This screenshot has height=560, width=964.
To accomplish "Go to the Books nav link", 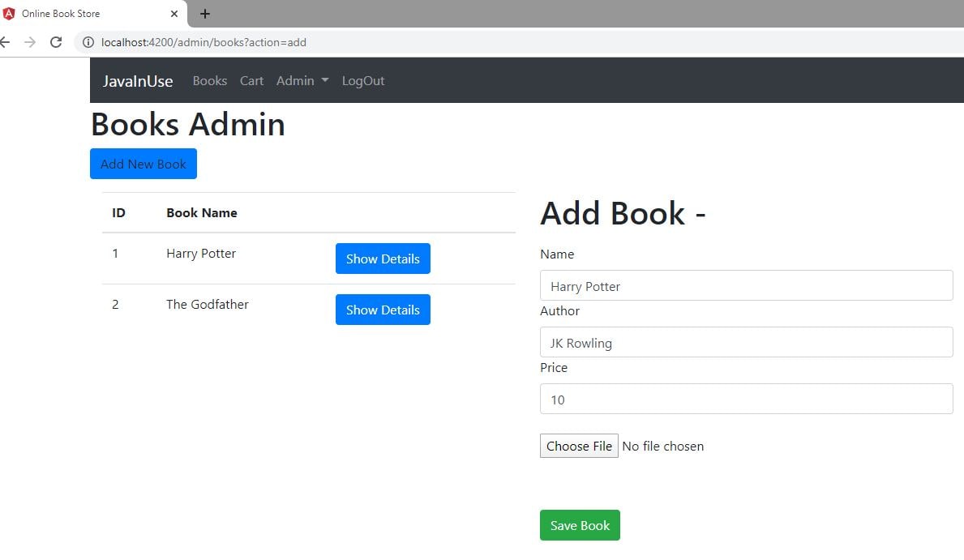I will coord(209,81).
